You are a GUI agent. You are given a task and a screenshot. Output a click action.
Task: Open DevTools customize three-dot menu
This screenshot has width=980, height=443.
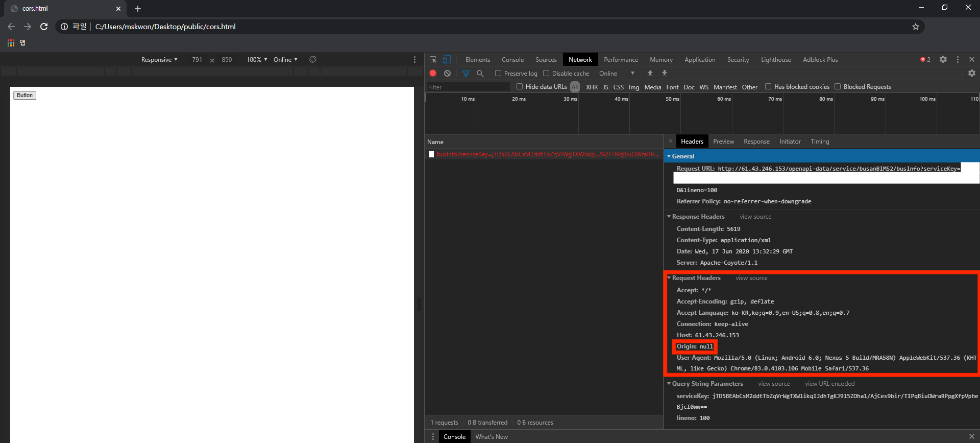pos(958,59)
